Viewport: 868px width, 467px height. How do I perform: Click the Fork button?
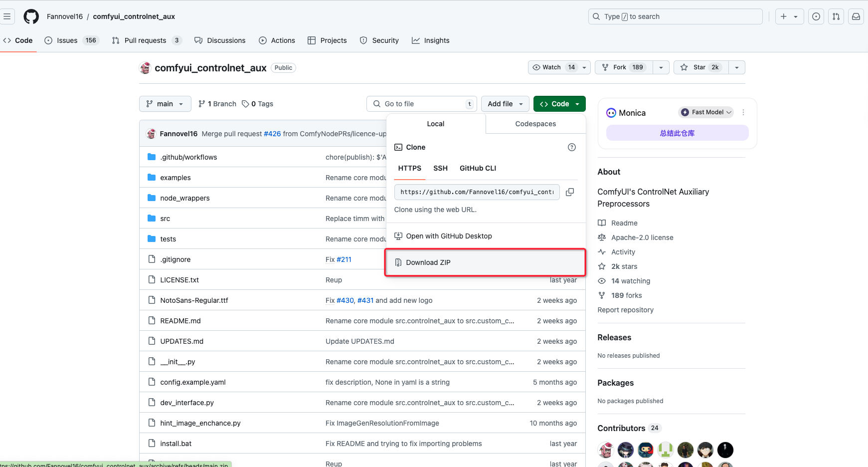pos(624,67)
